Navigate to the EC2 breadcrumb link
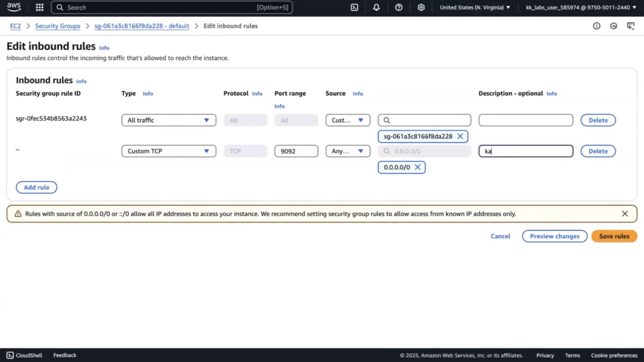This screenshot has height=362, width=644. pyautogui.click(x=15, y=26)
